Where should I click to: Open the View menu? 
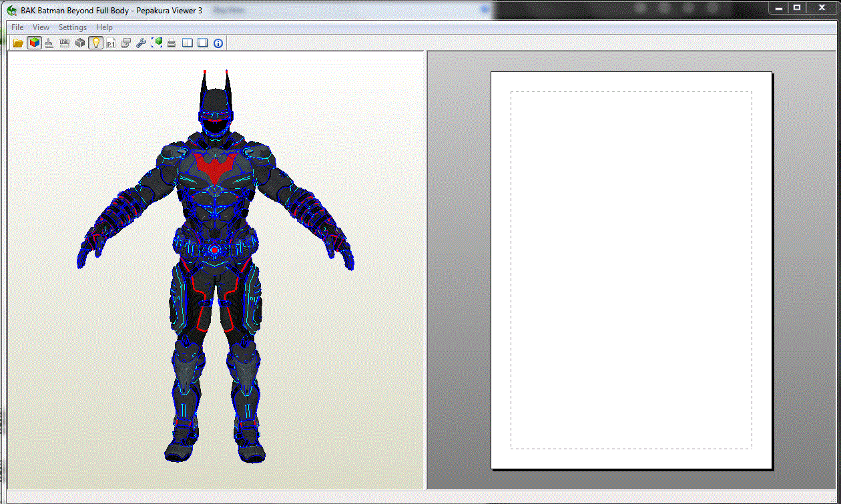tap(41, 27)
